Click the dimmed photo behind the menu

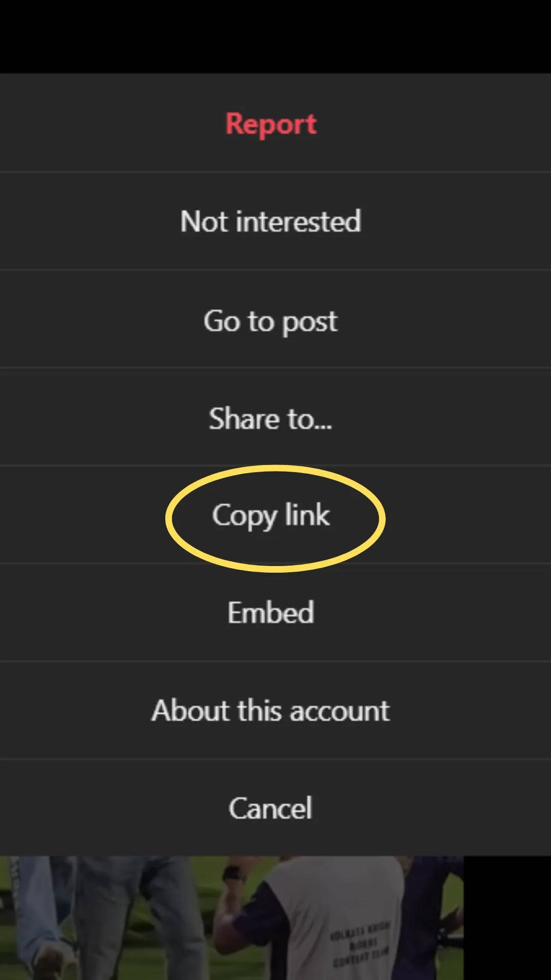232,918
